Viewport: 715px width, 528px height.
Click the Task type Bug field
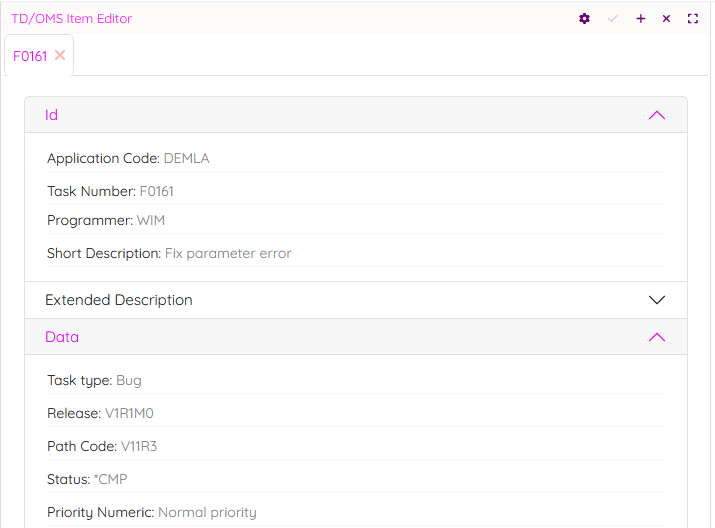[x=129, y=380]
